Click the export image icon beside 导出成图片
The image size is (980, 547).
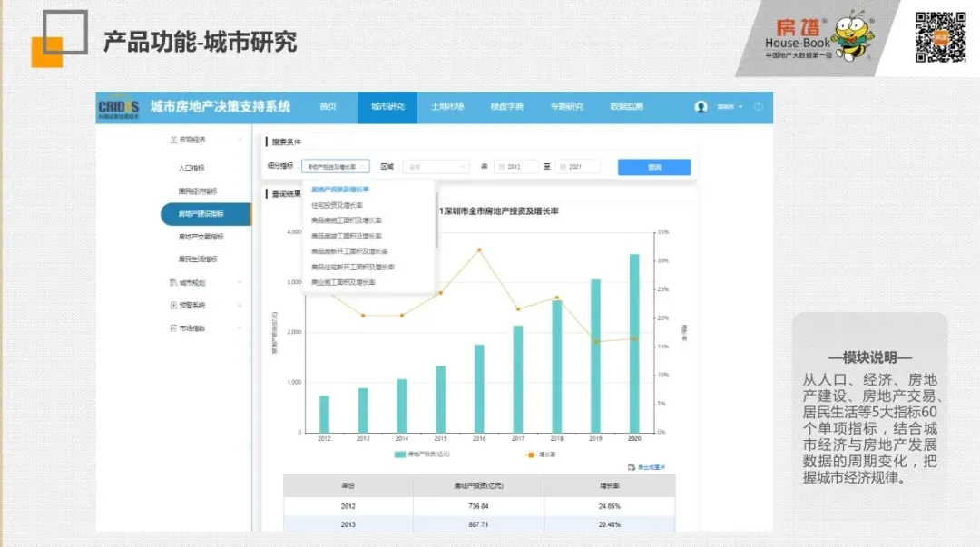click(x=632, y=466)
